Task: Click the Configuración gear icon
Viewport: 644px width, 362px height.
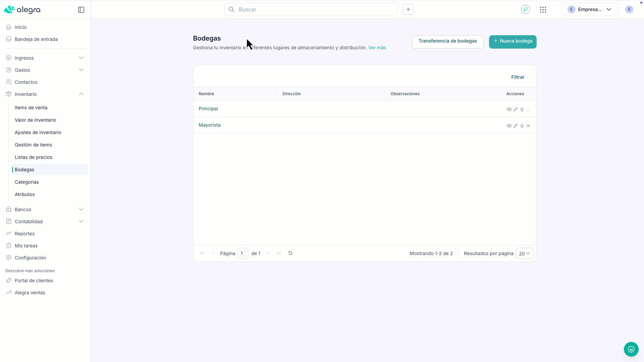Action: [9, 258]
